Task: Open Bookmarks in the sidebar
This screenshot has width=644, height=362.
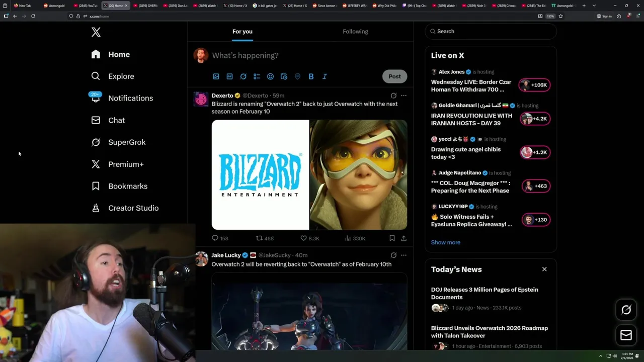Action: point(119,186)
